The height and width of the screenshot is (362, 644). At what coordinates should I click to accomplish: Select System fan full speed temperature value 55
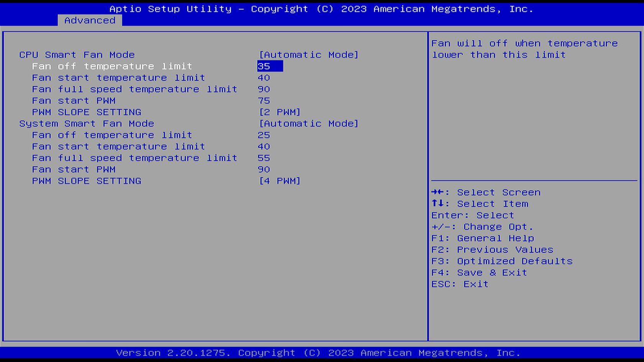(x=264, y=158)
